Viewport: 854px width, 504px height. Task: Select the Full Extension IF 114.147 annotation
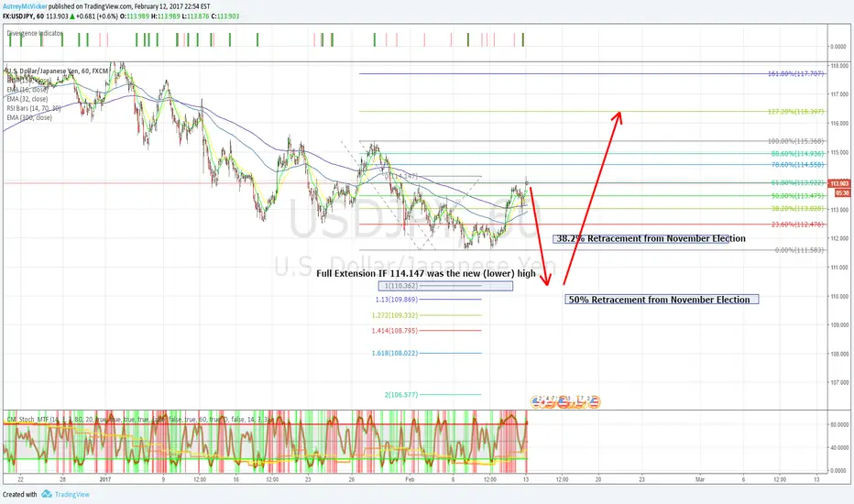coord(426,273)
